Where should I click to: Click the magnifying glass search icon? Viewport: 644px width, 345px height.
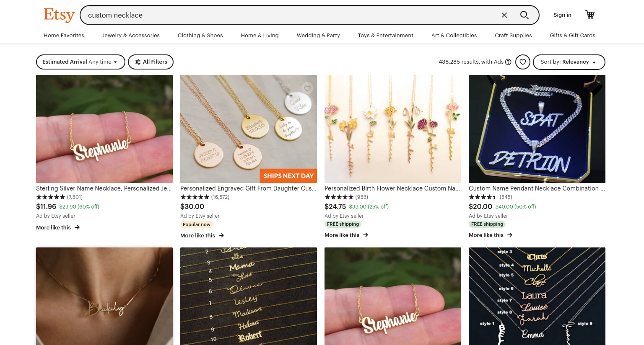[524, 15]
